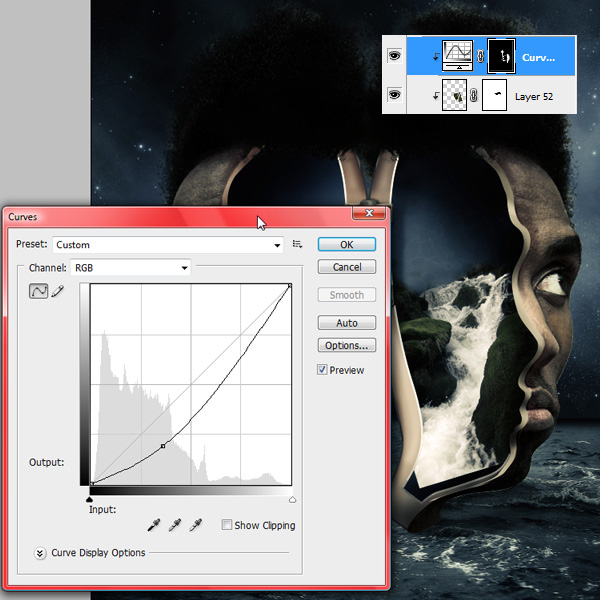Select the Layer 52 name
The width and height of the screenshot is (600, 600).
pos(534,96)
